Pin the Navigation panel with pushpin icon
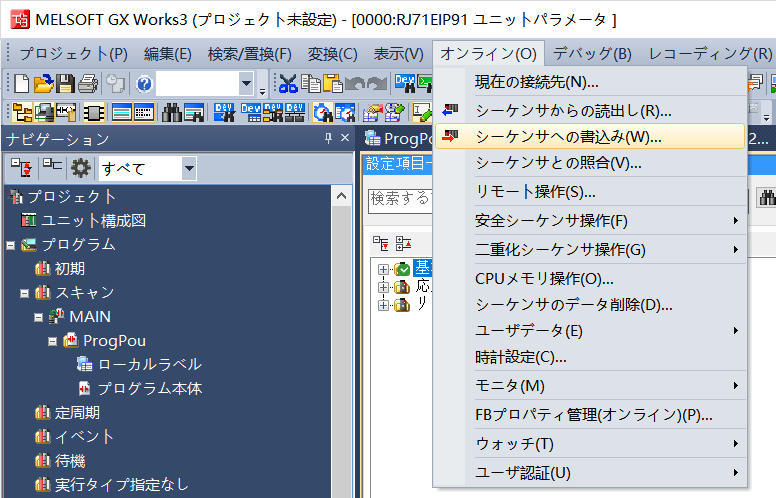This screenshot has height=498, width=776. 328,139
